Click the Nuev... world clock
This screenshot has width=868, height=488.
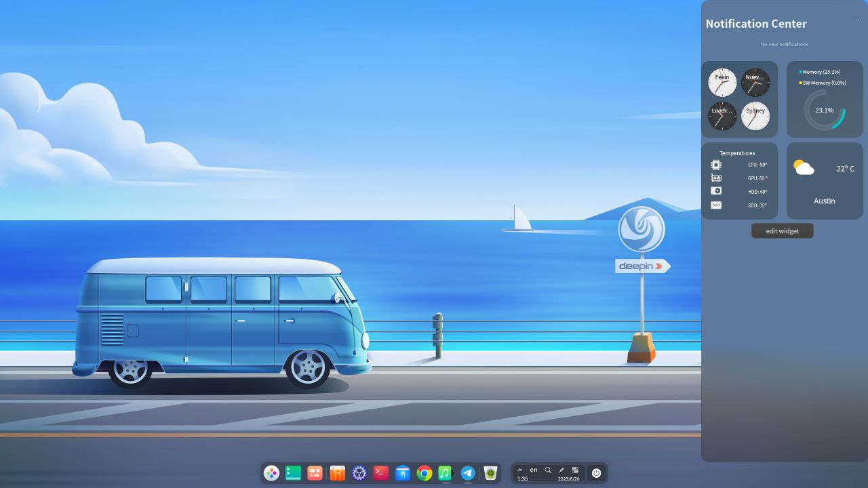pyautogui.click(x=755, y=82)
